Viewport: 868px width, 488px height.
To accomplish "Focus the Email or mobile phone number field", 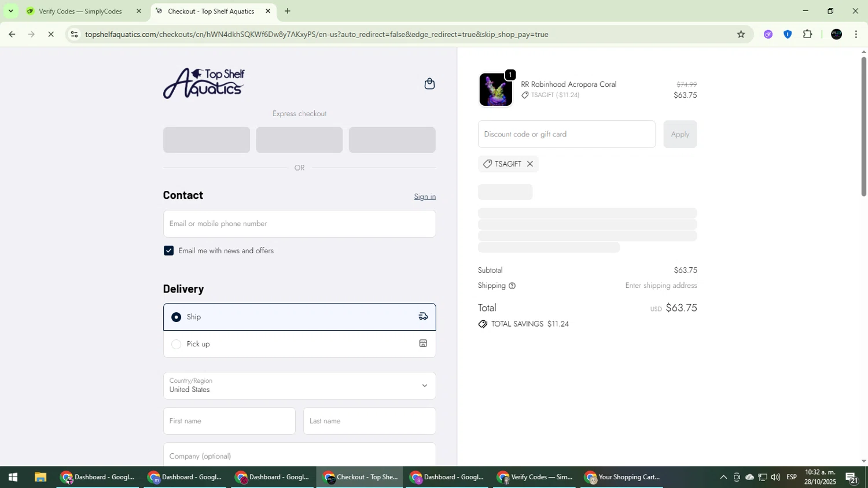I will 299,224.
